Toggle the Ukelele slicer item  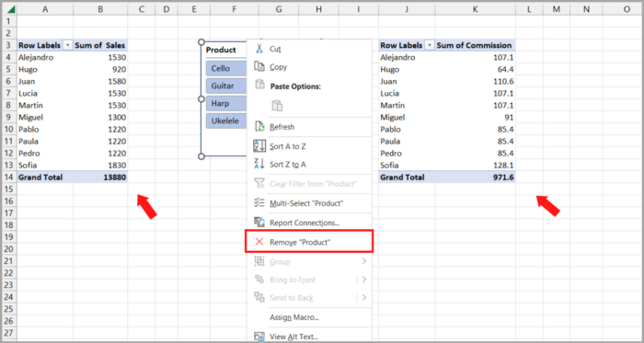[x=226, y=120]
